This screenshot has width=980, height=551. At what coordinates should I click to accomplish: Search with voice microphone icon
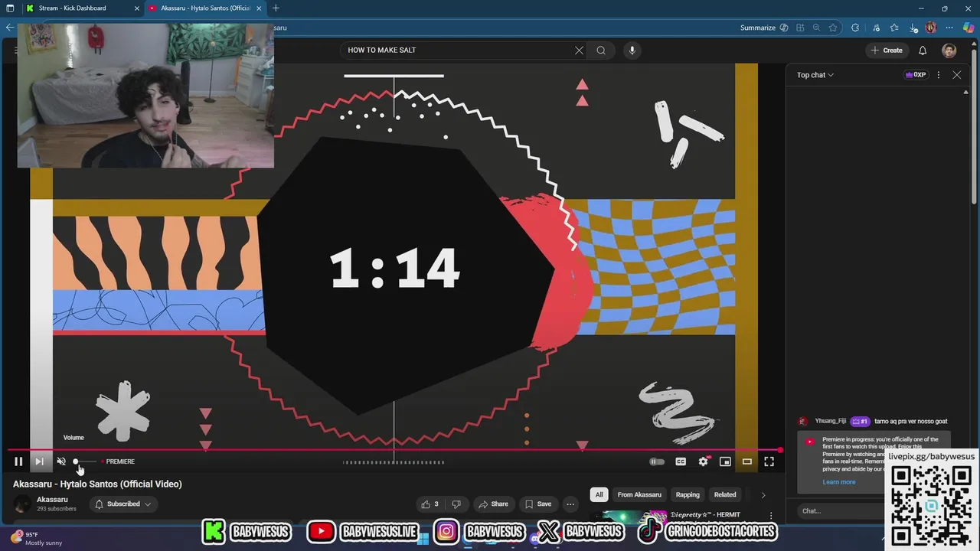(632, 51)
